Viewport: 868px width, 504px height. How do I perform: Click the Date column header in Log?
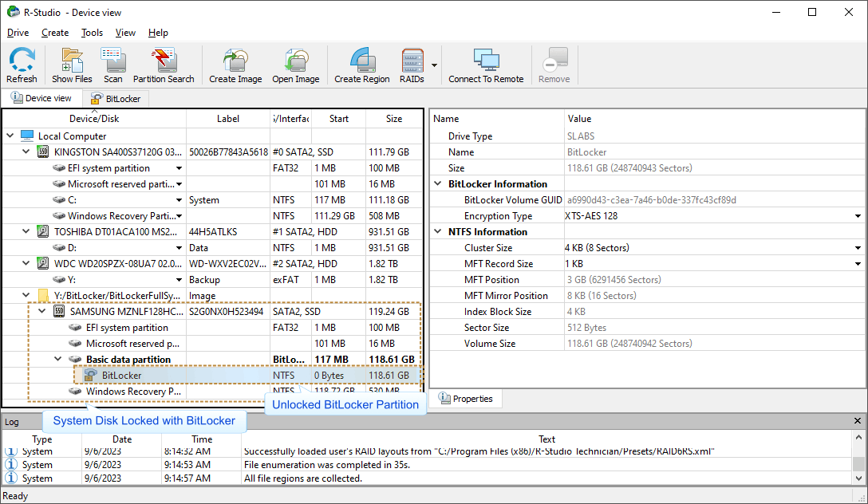122,439
